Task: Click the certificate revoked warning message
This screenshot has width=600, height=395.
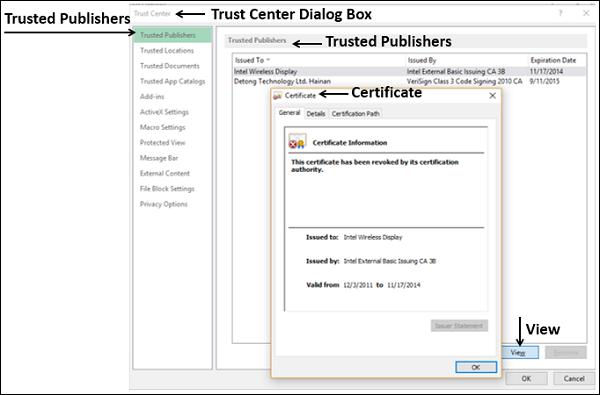Action: 375,166
